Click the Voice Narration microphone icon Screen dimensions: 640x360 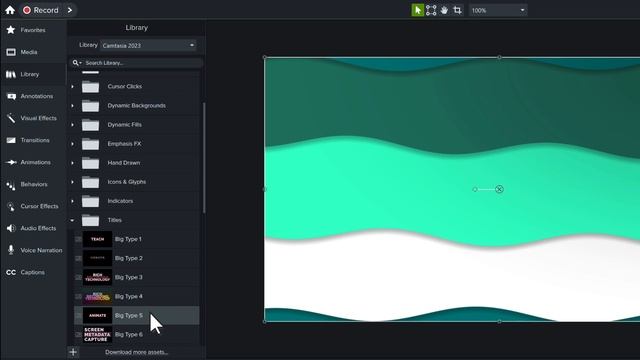[11, 250]
